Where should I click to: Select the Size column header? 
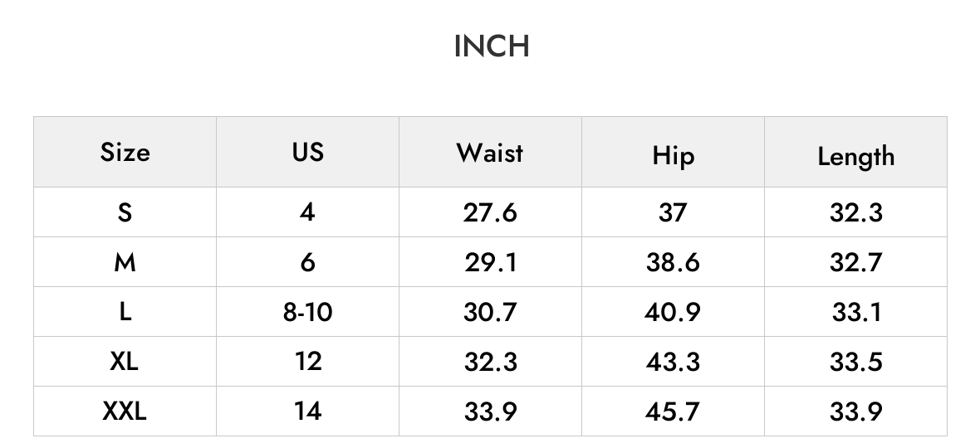point(125,153)
